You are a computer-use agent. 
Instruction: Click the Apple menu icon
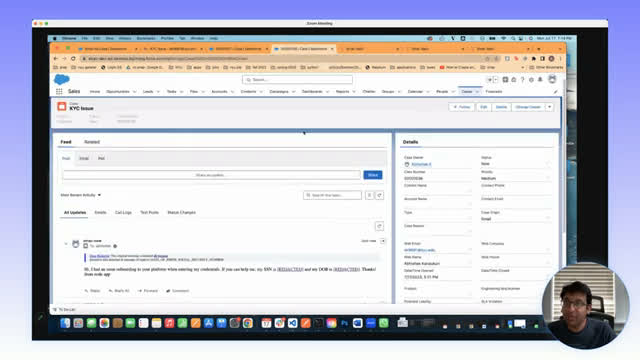(55, 38)
